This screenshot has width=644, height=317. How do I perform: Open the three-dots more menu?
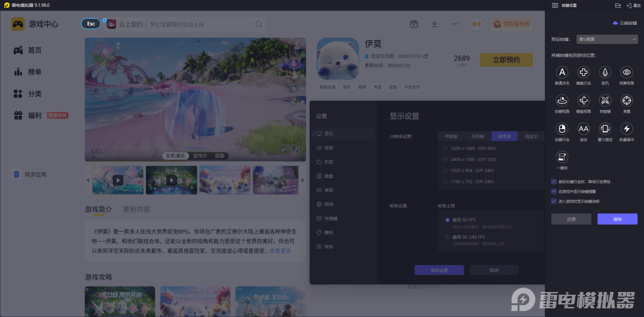tap(455, 24)
